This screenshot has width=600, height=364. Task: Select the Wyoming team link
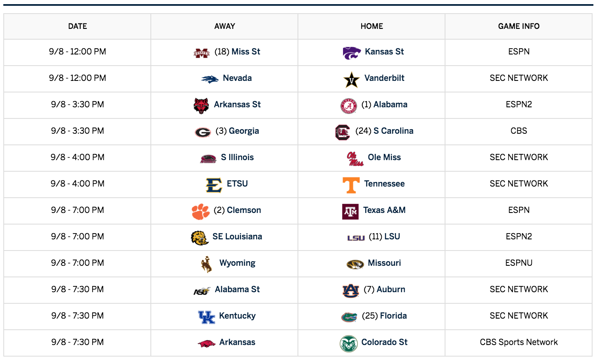click(237, 263)
